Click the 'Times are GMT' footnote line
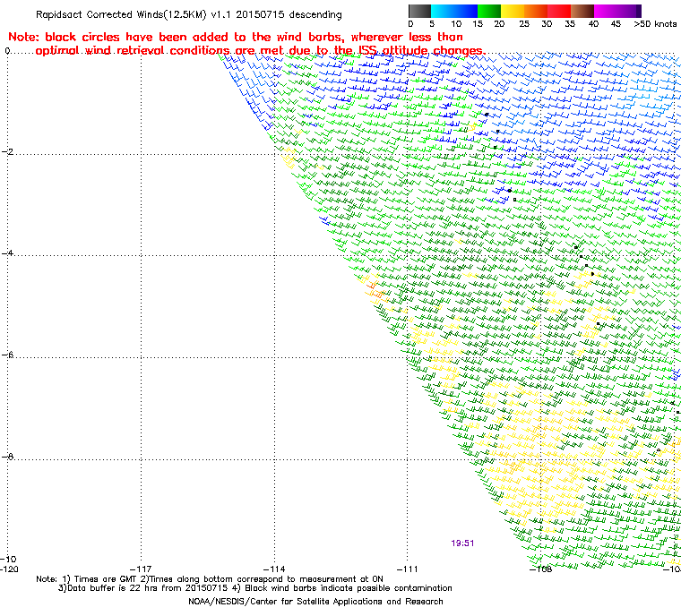The image size is (681, 616). coord(210,579)
